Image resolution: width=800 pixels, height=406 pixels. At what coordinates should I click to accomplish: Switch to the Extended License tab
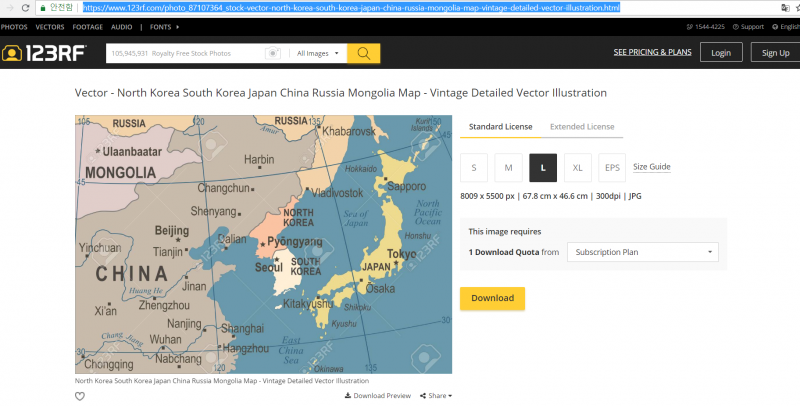tap(581, 127)
